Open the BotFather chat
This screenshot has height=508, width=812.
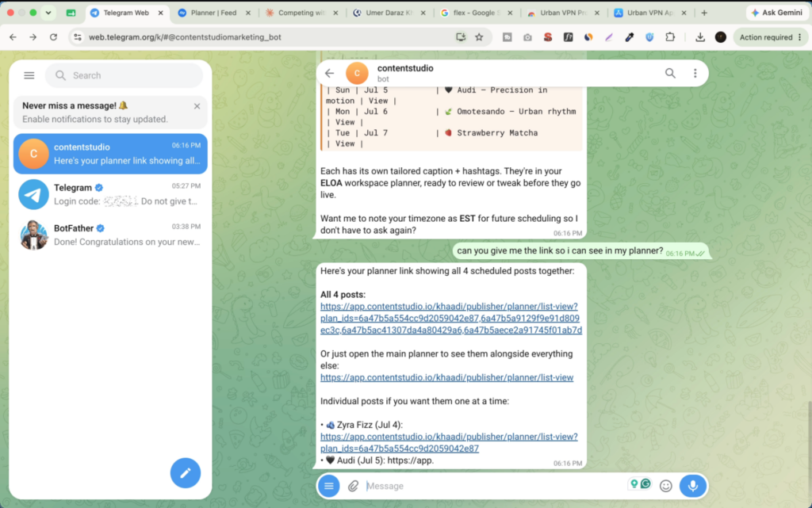point(110,235)
